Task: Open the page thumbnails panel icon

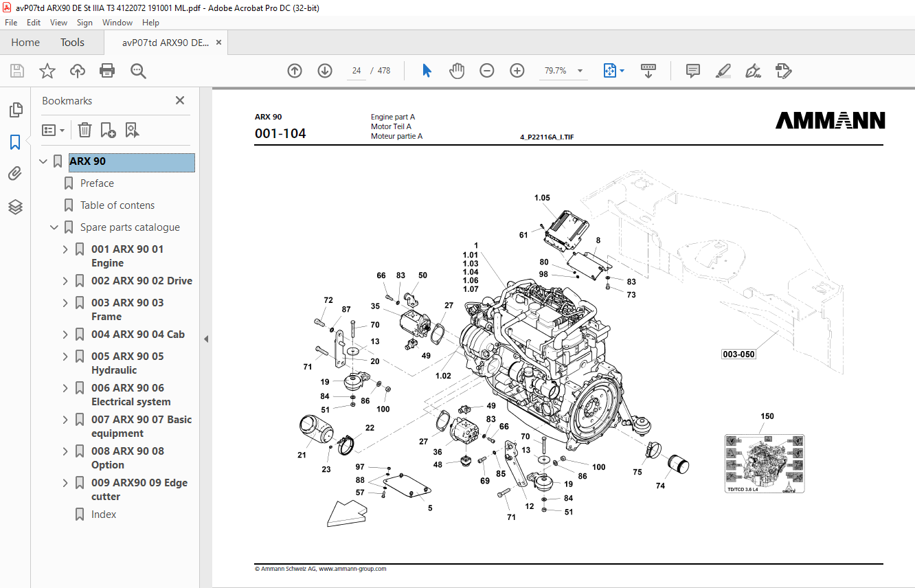Action: (x=15, y=110)
